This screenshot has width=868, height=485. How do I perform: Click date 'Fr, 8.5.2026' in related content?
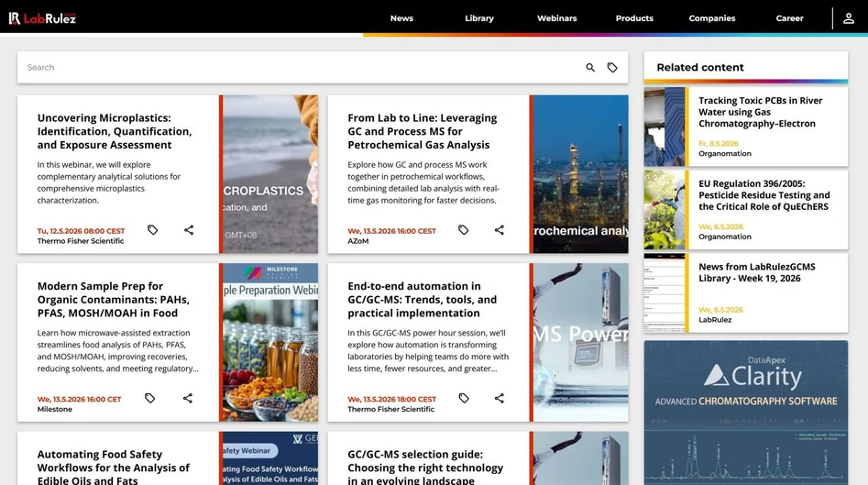pyautogui.click(x=719, y=143)
